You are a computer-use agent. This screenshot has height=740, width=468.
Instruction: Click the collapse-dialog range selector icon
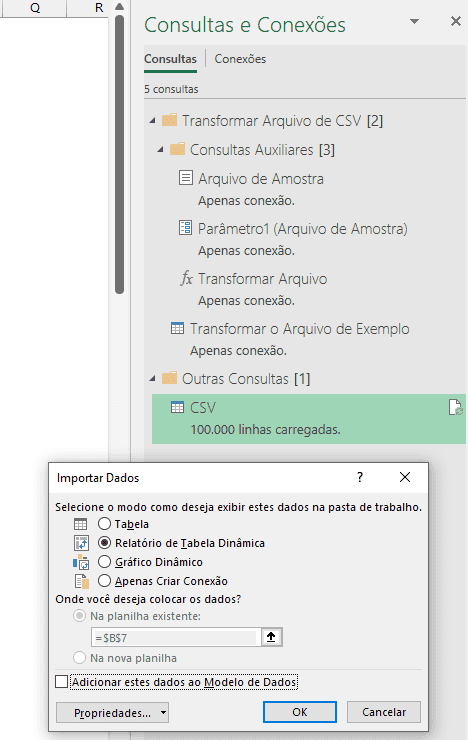click(271, 637)
